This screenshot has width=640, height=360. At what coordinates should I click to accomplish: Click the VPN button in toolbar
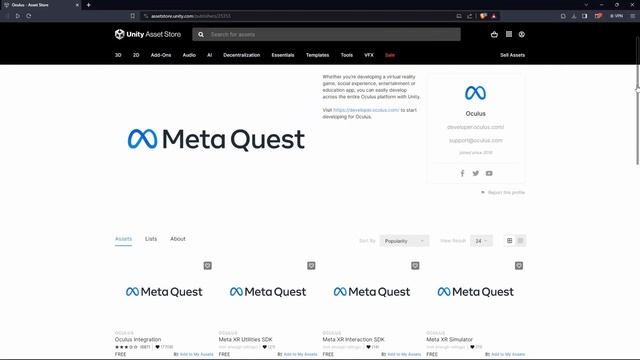617,16
